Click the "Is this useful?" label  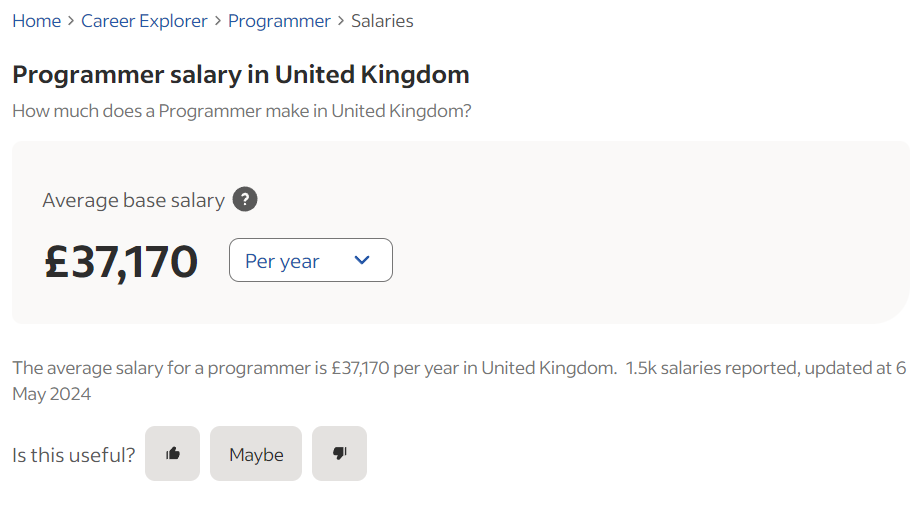pyautogui.click(x=73, y=455)
